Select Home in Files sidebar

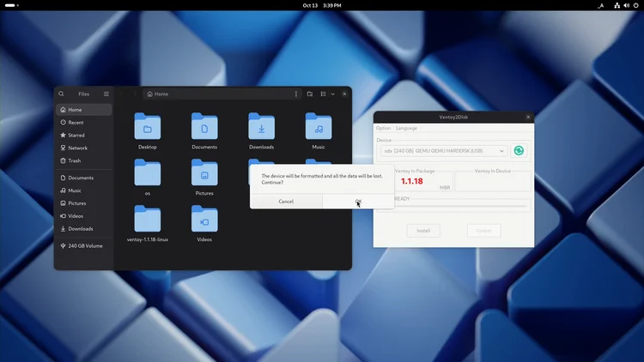84,110
